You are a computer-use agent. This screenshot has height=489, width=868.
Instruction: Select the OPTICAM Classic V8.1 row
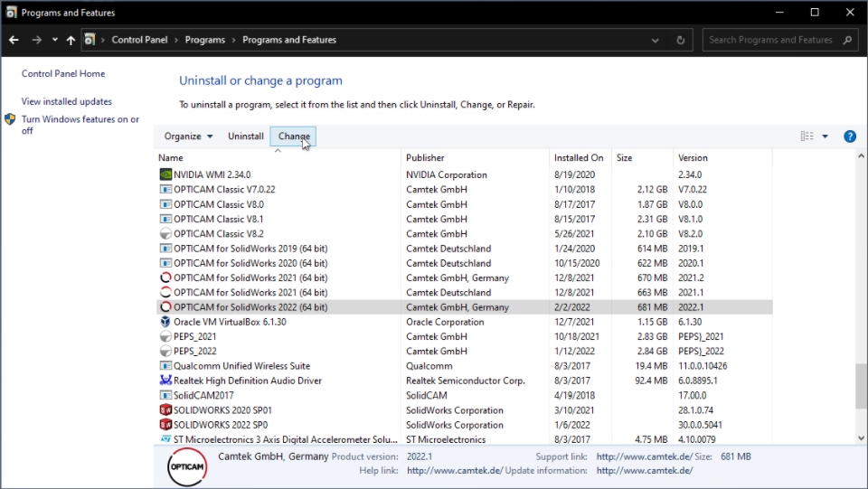point(464,219)
